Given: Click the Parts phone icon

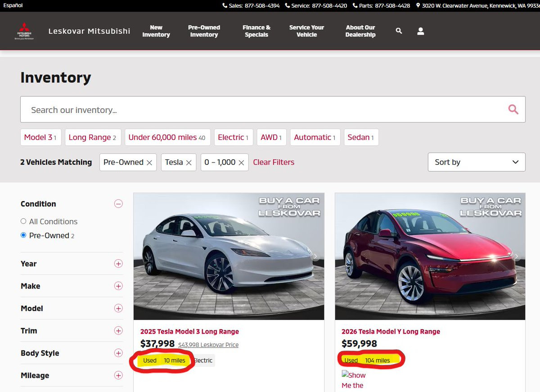Looking at the screenshot, I should [355, 6].
